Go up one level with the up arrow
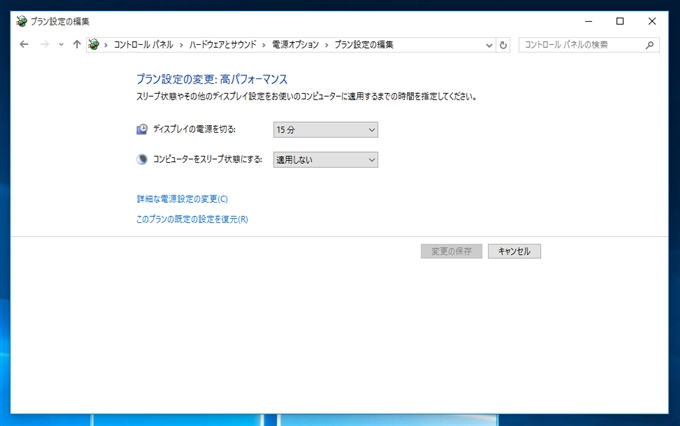This screenshot has height=426, width=680. pos(77,44)
